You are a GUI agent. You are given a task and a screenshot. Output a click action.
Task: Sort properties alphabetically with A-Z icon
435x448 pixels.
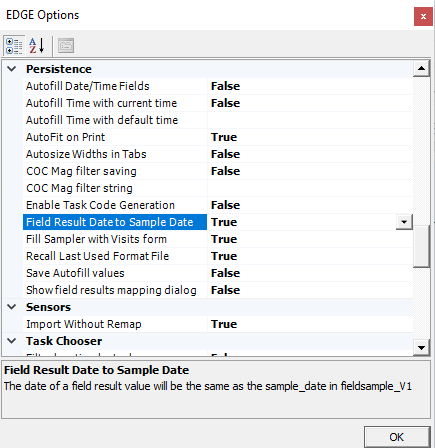click(37, 45)
